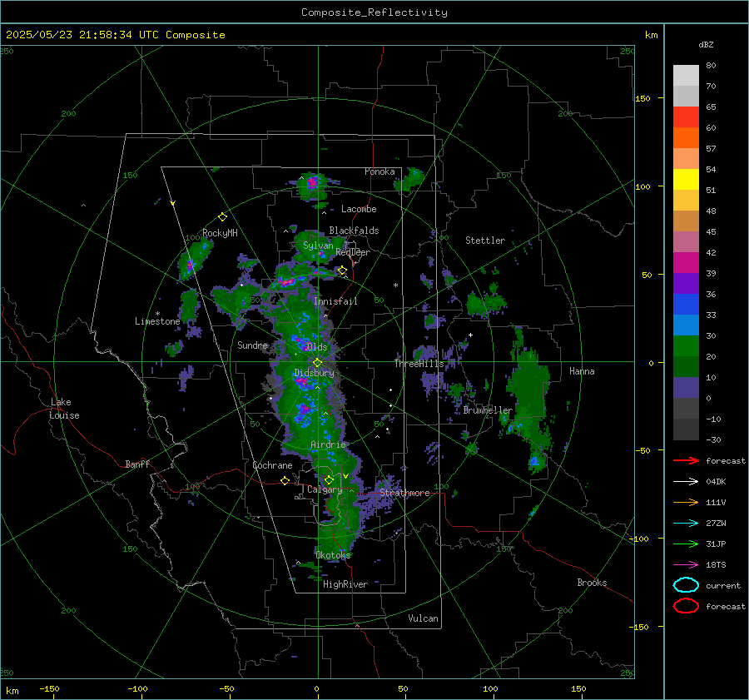Screen dimensions: 749x700
Task: Select the Lacombe label on map
Action: [x=359, y=209]
